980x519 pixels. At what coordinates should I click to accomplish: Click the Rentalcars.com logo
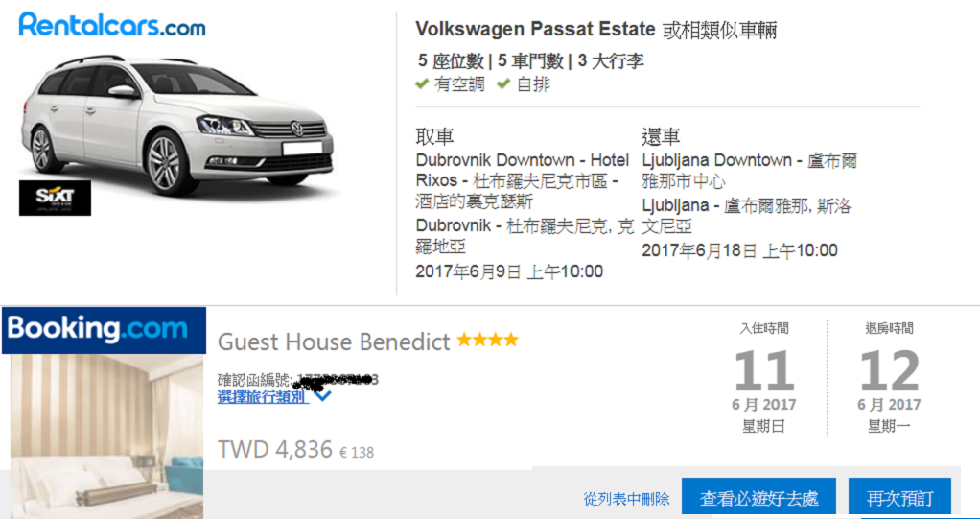(112, 24)
